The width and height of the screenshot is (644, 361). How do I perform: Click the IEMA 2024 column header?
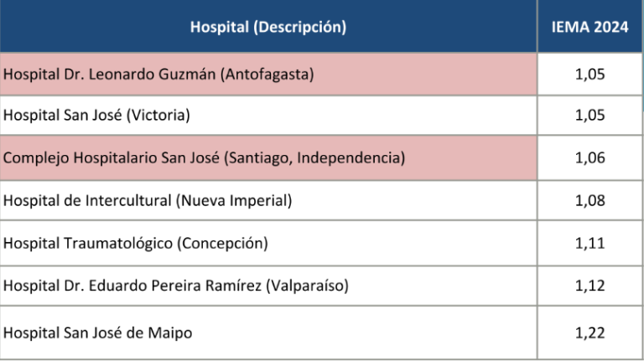pos(589,26)
